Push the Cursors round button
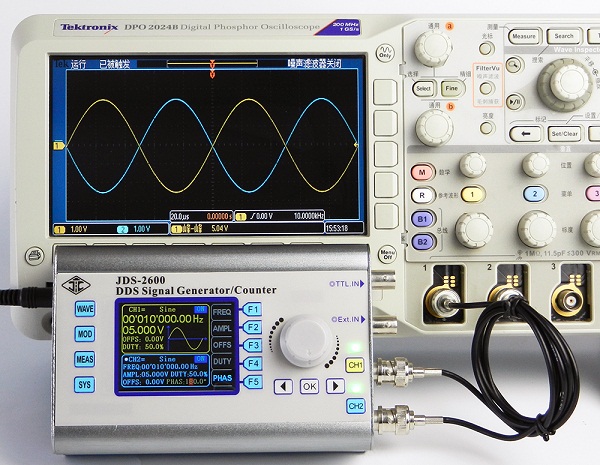 coord(486,49)
